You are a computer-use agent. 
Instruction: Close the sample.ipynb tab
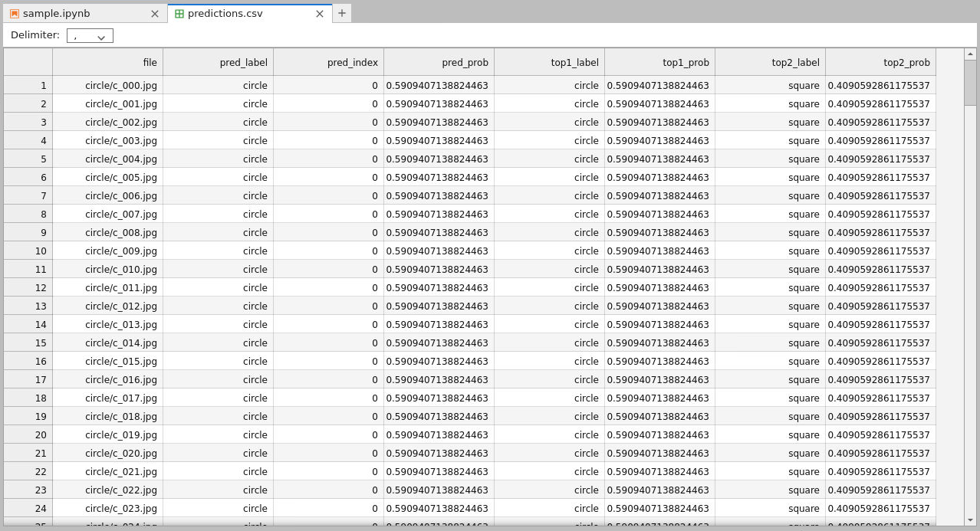tap(155, 14)
